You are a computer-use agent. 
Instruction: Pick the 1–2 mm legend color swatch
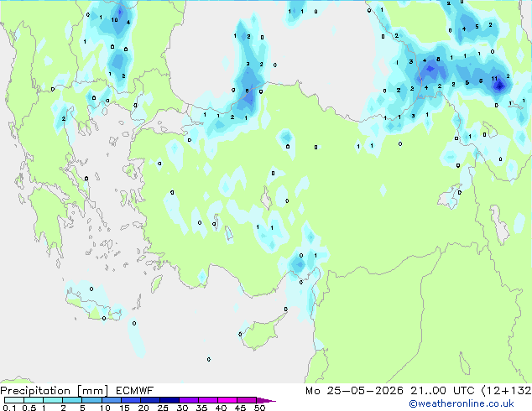[x=53, y=400]
